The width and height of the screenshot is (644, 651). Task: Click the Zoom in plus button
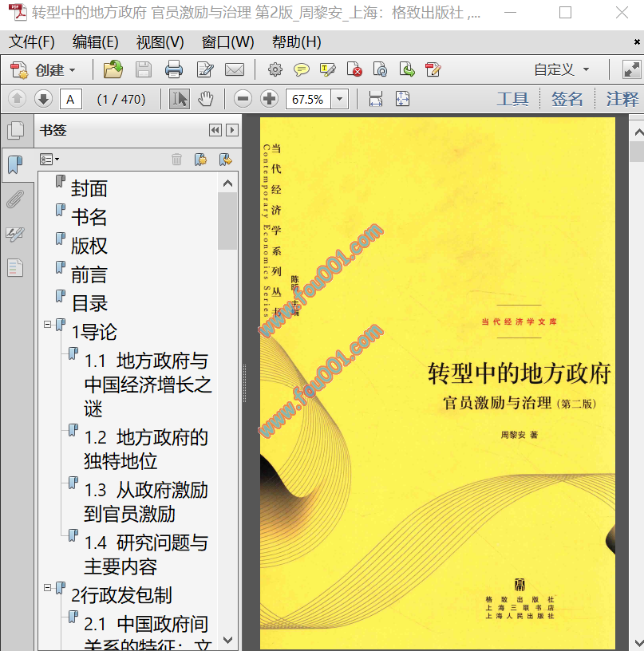(x=270, y=99)
